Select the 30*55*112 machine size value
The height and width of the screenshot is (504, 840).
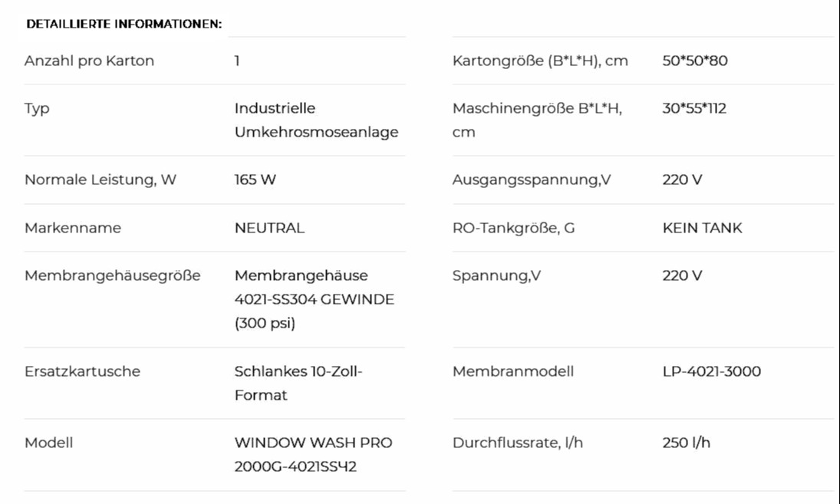point(694,109)
